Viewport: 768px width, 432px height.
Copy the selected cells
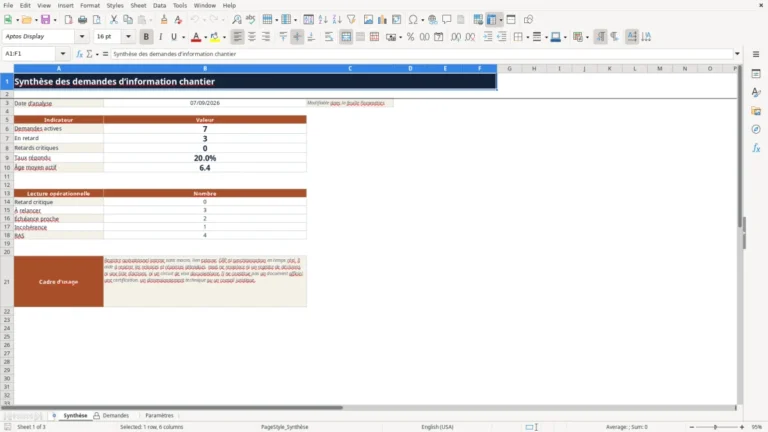coord(128,20)
